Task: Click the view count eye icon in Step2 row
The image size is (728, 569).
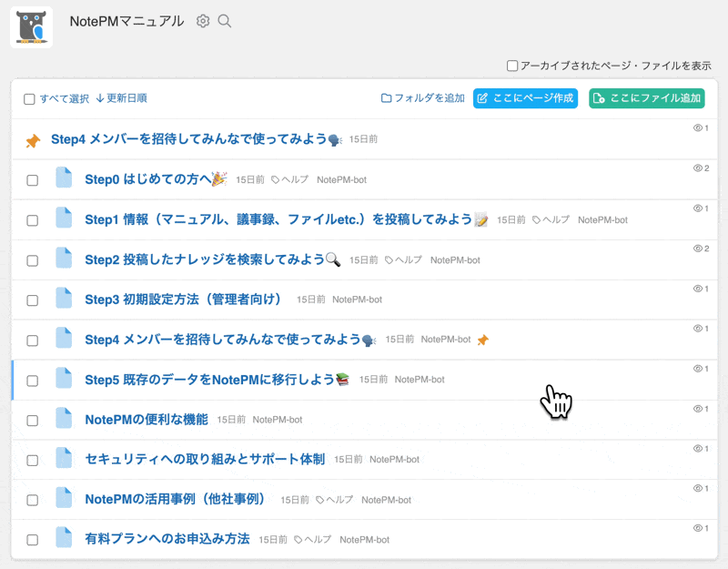Action: (x=697, y=249)
